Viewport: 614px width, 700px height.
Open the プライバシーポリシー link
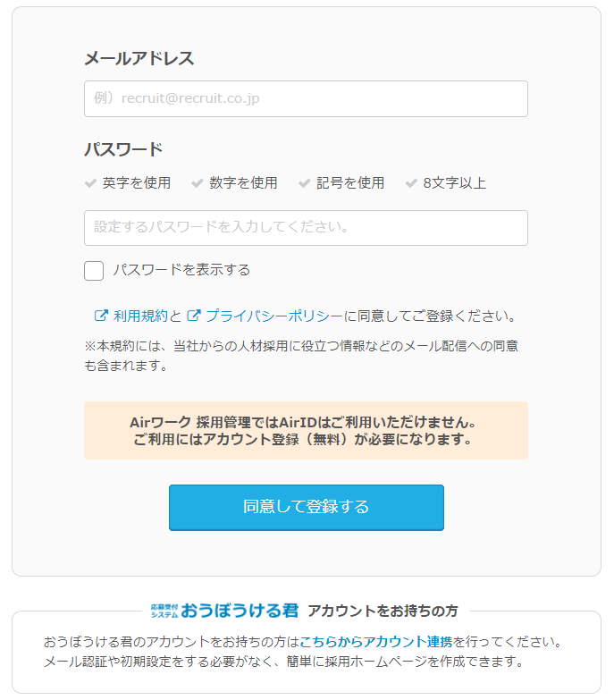click(x=273, y=316)
